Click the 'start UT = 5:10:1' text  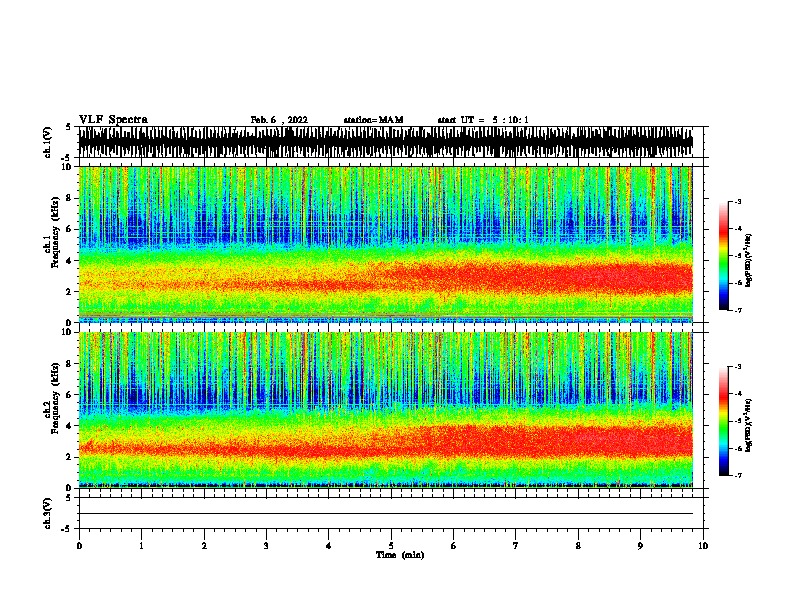pos(483,120)
